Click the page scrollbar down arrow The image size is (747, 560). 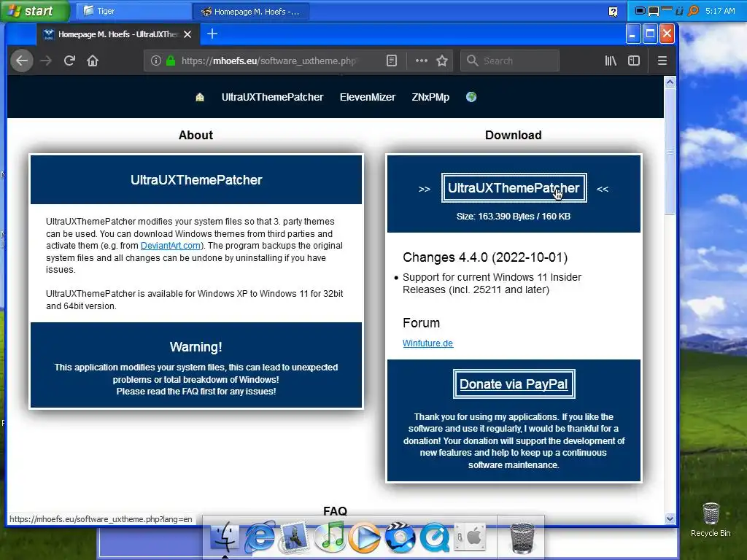click(x=670, y=518)
